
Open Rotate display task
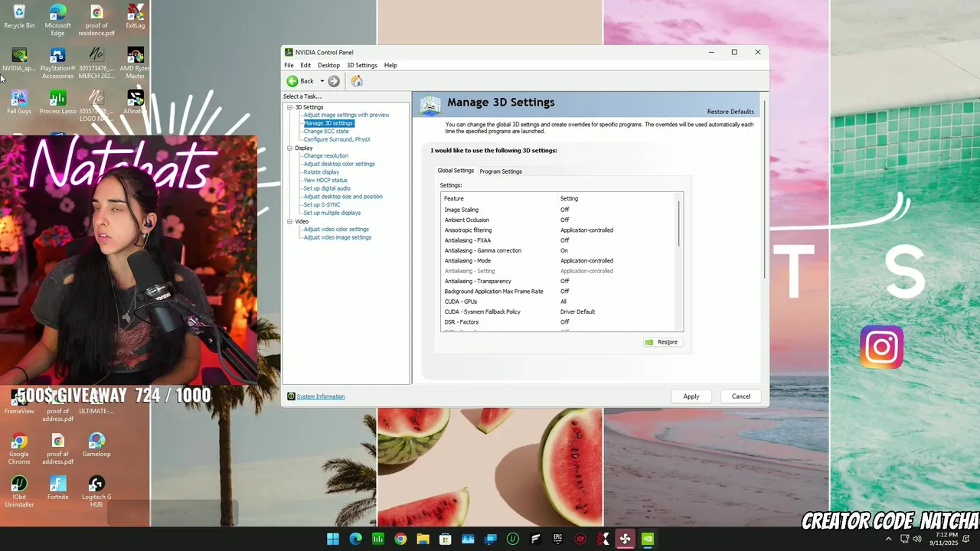(321, 172)
